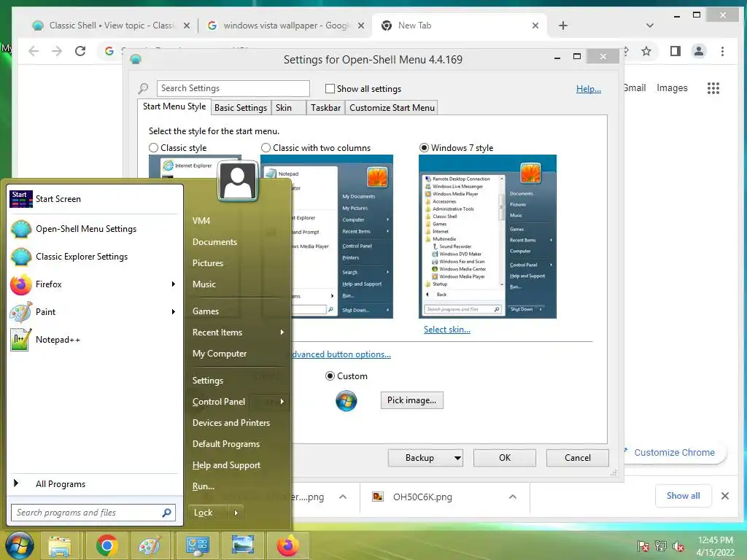
Task: Click the Search programs and files box
Action: pos(93,513)
